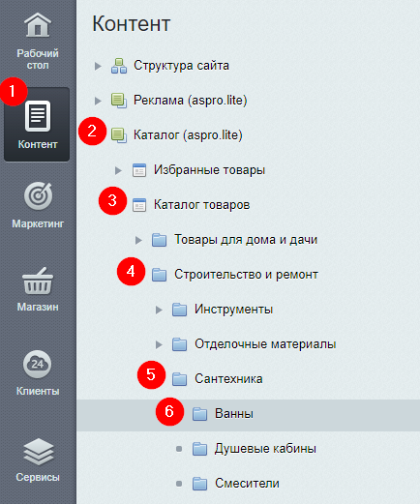Click the Ванны folder icon
The image size is (420, 504).
click(x=200, y=414)
